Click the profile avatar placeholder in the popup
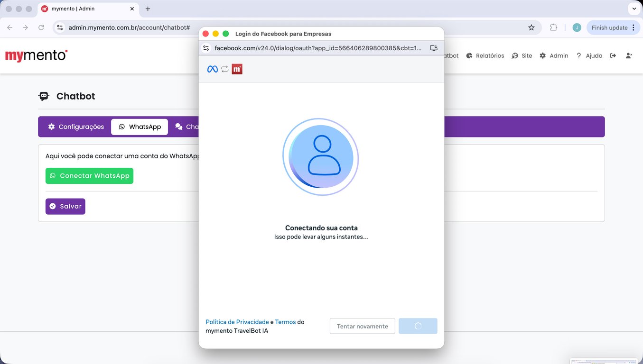643x364 pixels. (321, 157)
